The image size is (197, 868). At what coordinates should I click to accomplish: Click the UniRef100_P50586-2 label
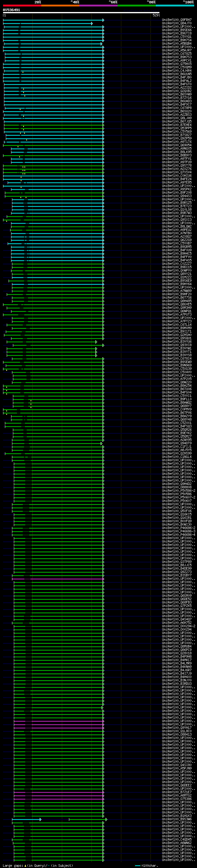tap(179, 491)
